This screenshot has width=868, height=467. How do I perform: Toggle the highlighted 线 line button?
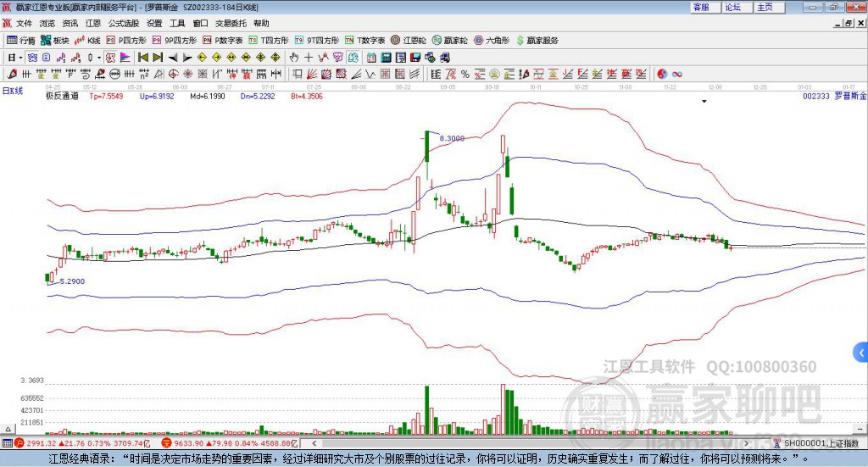353,58
